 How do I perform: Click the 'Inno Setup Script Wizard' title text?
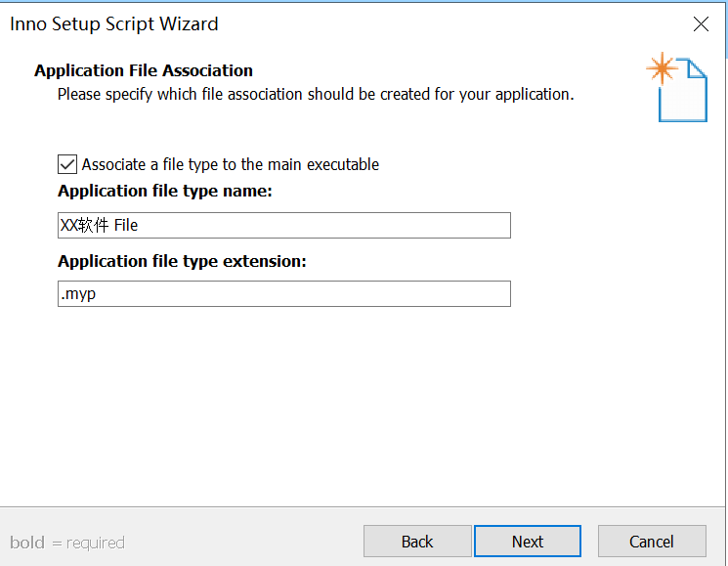coord(114,24)
